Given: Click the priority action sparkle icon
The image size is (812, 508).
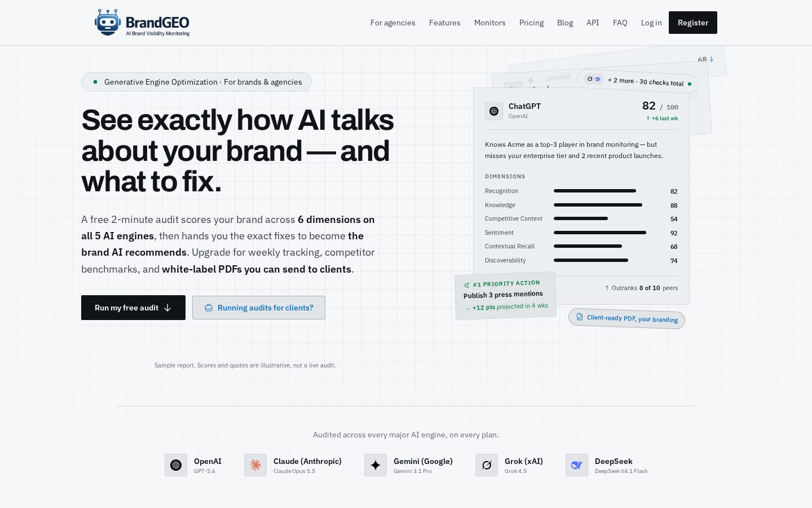Looking at the screenshot, I should click(x=466, y=285).
